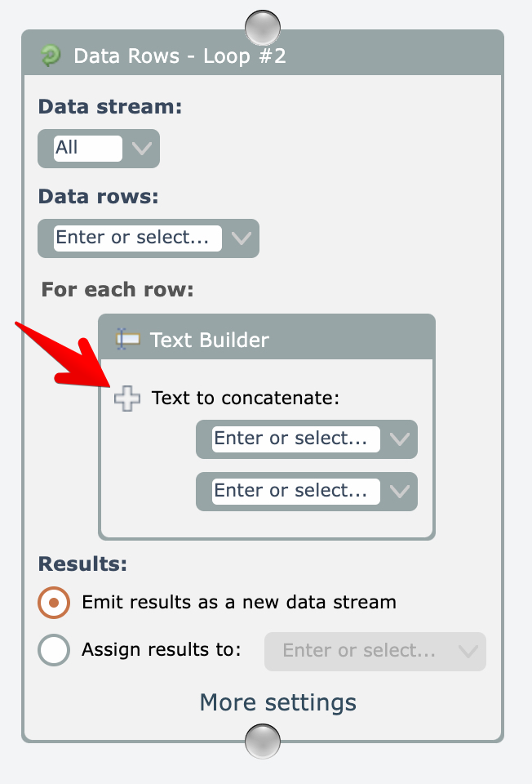Screen dimensions: 532x784
Task: Click first Text to concatenate input field
Action: coord(295,439)
